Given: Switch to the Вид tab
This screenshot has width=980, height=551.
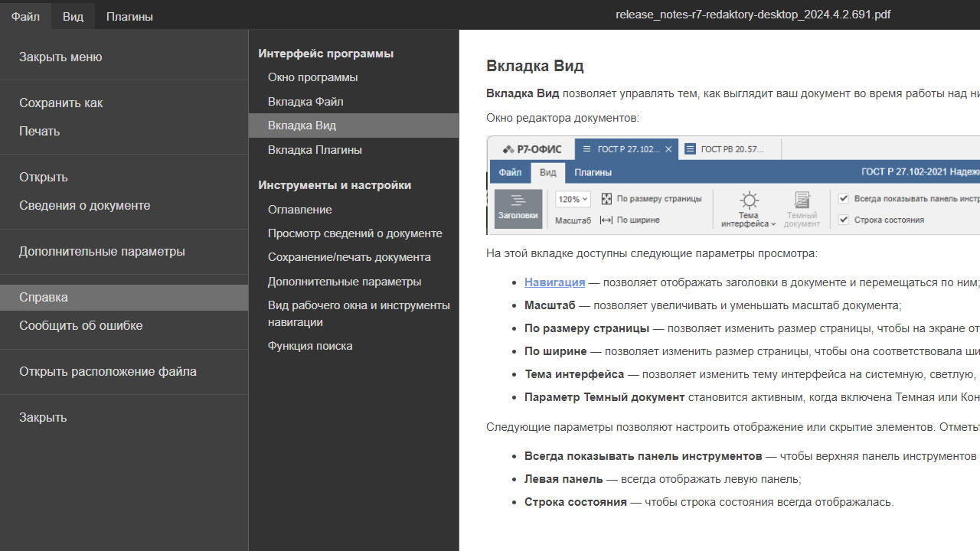Looking at the screenshot, I should [x=73, y=16].
